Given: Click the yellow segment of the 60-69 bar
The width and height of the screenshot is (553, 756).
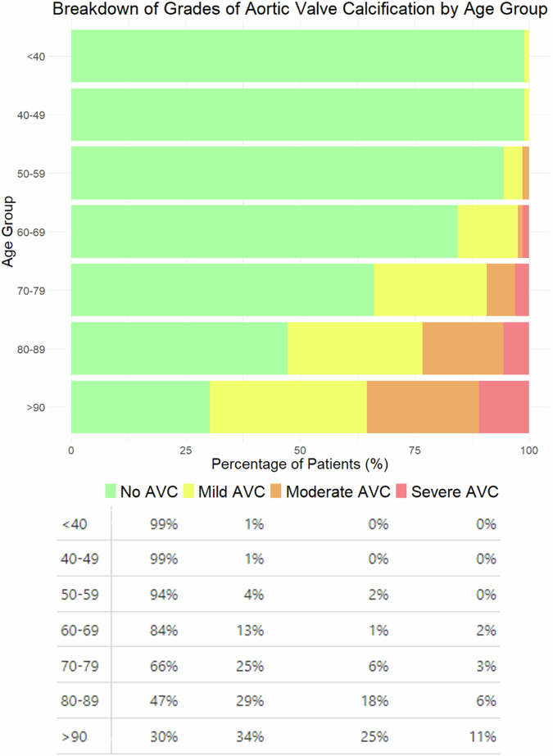Looking at the screenshot, I should pos(487,232).
